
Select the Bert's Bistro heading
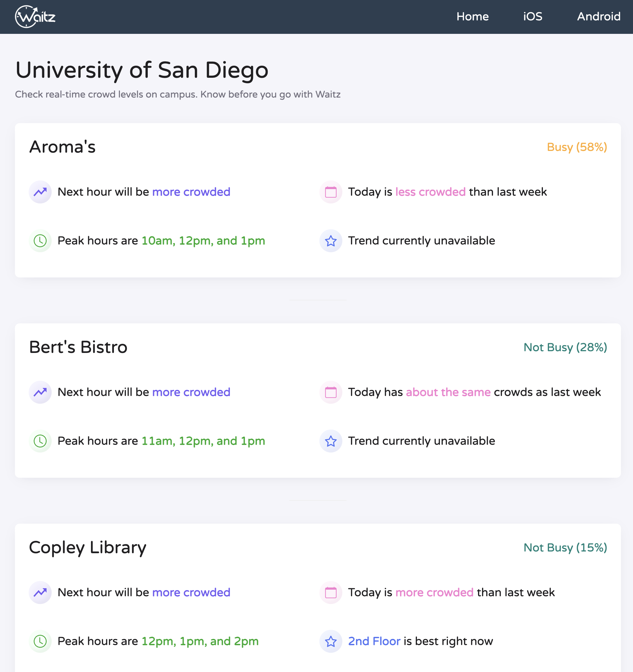(78, 347)
